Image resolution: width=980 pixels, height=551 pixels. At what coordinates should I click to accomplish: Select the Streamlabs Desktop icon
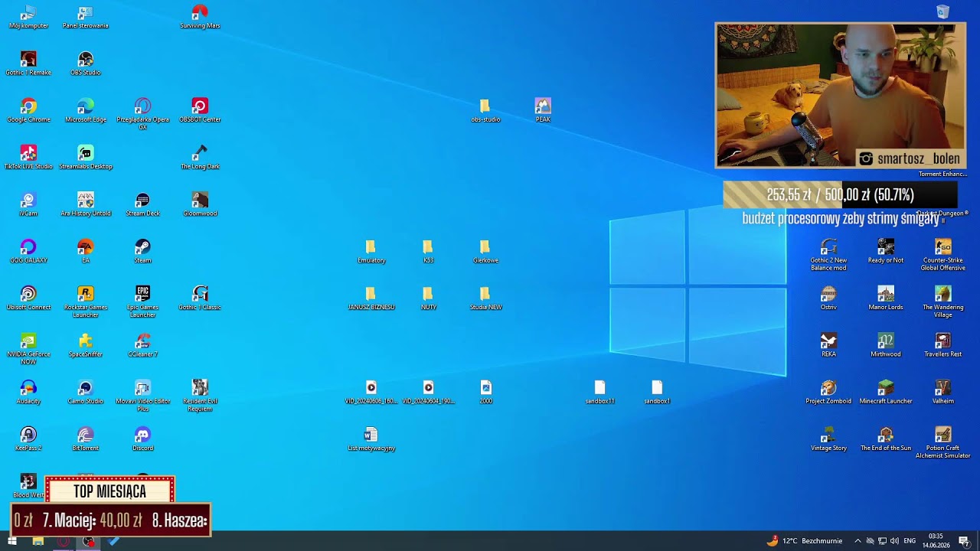86,157
